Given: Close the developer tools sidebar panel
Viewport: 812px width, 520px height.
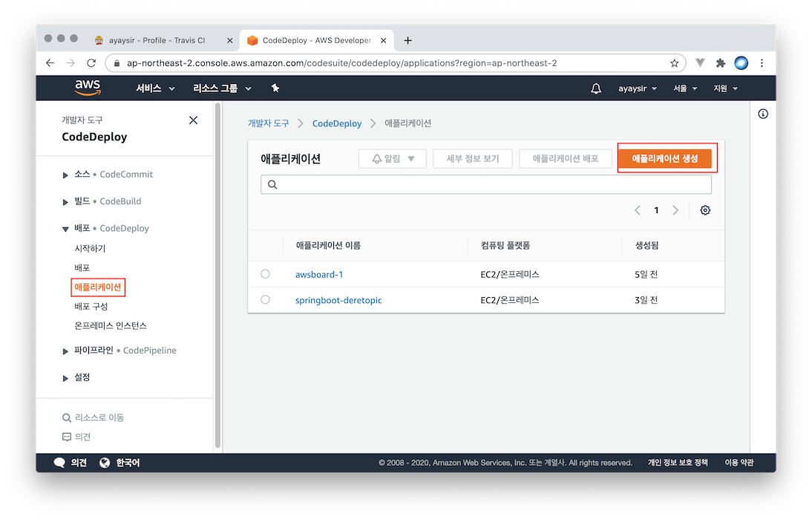Looking at the screenshot, I should (193, 120).
